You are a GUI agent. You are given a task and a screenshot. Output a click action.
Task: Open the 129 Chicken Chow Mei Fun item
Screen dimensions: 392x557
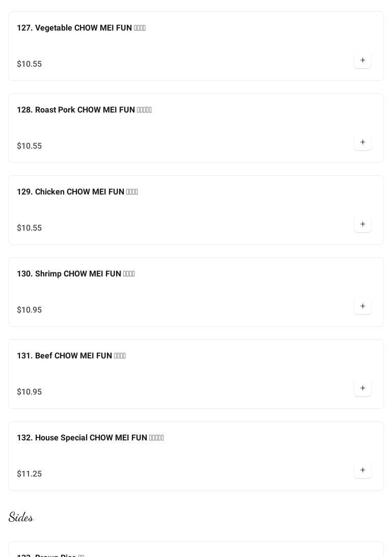pos(77,192)
